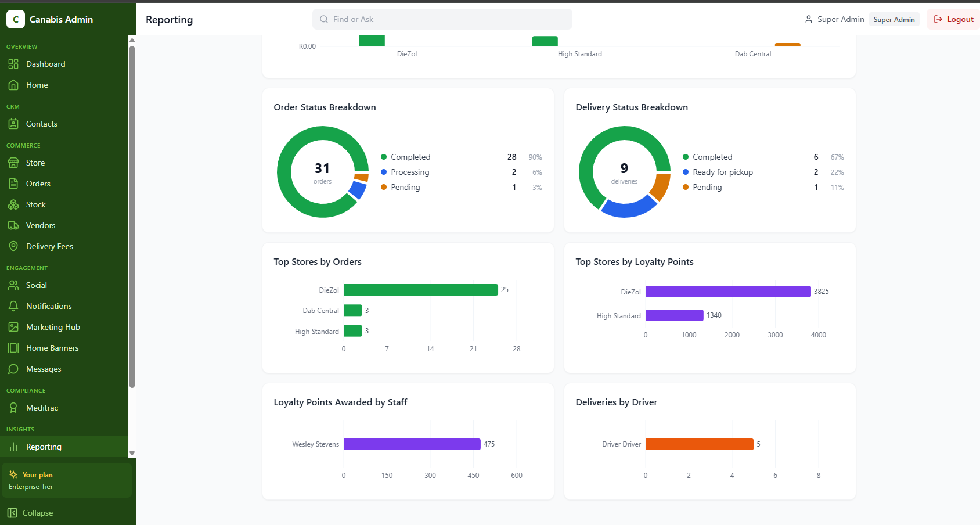Click the Delivery Fees pin icon
Image resolution: width=980 pixels, height=525 pixels.
tap(13, 246)
